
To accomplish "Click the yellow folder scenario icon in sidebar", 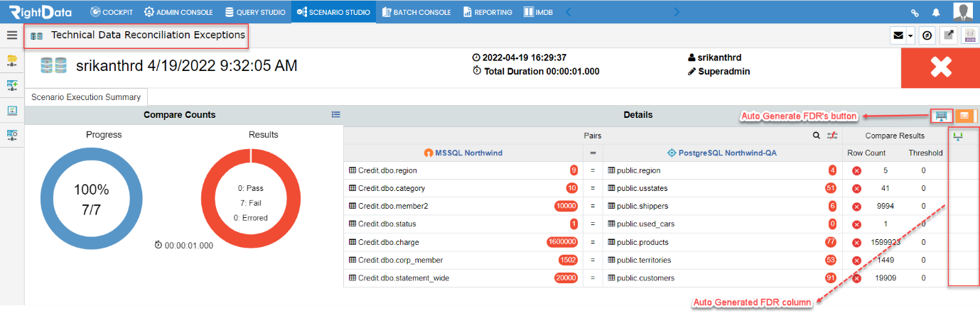I will point(12,60).
